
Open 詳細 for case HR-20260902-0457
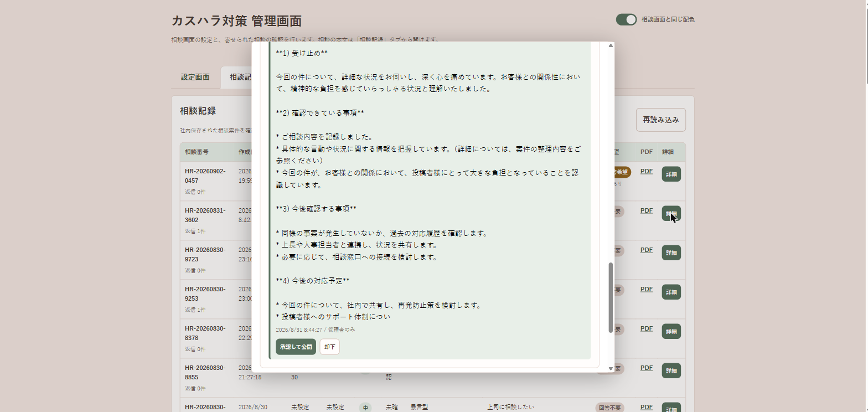pyautogui.click(x=671, y=174)
